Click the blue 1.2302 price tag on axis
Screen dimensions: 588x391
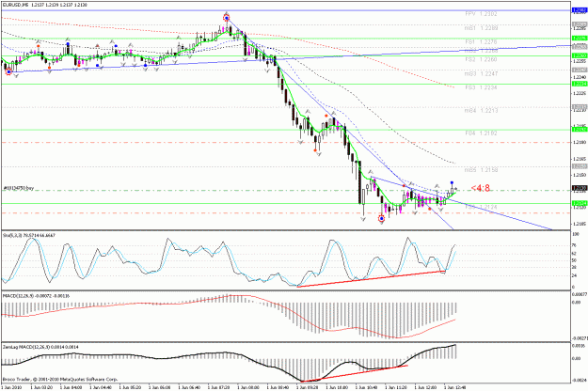tap(579, 10)
